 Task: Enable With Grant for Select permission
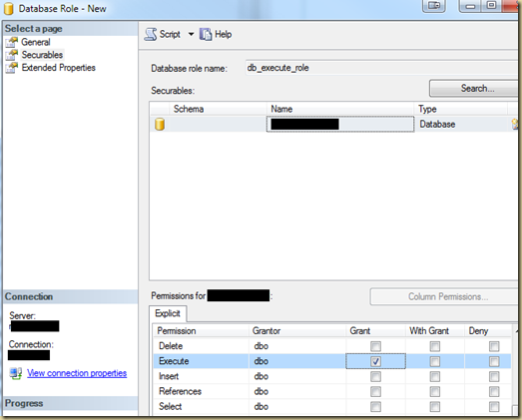tap(435, 406)
